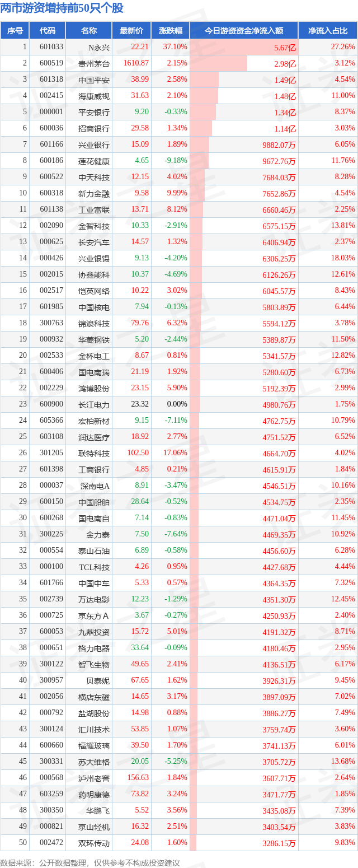Click the 序号 column header

click(x=16, y=31)
